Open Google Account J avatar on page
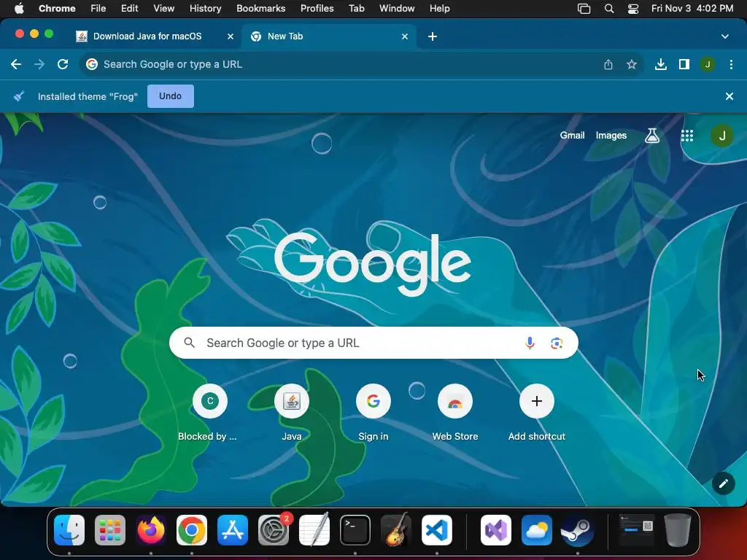This screenshot has height=560, width=747. 722,136
